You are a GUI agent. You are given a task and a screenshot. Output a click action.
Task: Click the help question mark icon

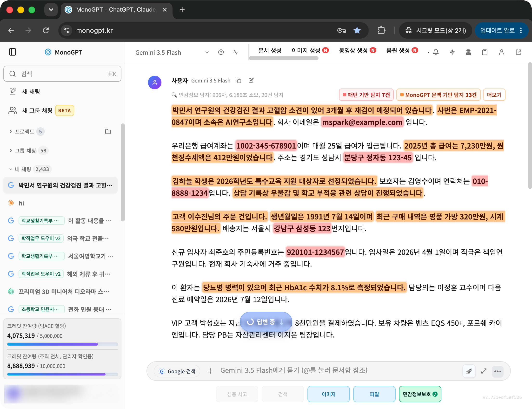point(221,52)
